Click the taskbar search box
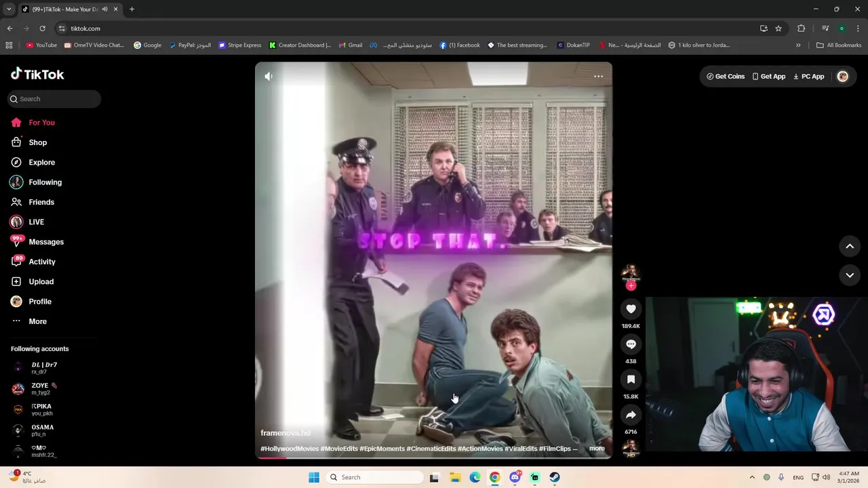The image size is (868, 488). (374, 477)
